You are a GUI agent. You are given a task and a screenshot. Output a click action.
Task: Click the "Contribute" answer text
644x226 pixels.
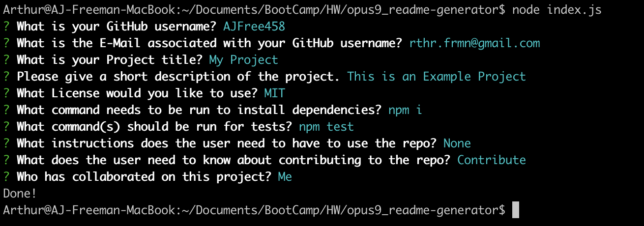(x=491, y=160)
